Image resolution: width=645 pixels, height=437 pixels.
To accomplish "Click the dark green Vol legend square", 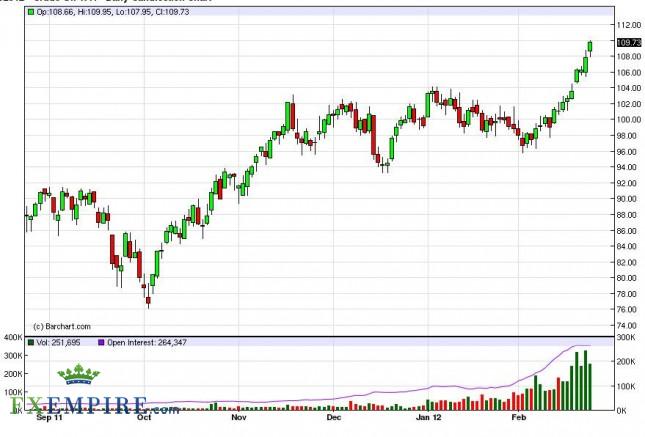I will click(31, 342).
